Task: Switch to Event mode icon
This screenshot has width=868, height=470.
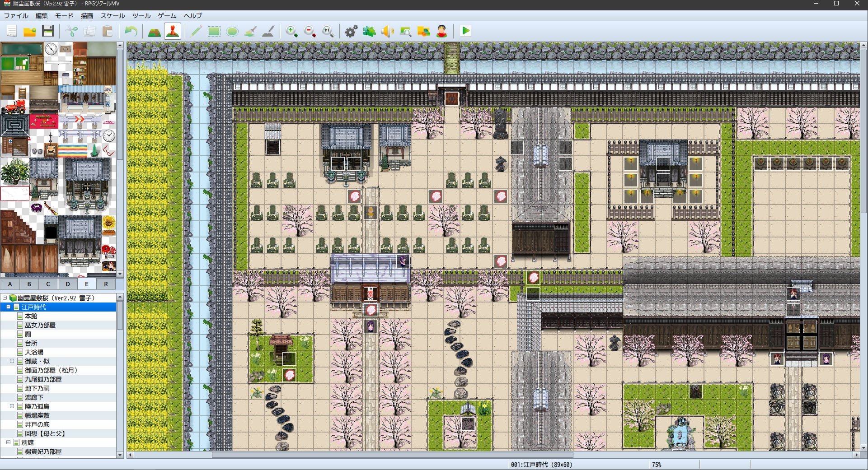Action: tap(173, 31)
